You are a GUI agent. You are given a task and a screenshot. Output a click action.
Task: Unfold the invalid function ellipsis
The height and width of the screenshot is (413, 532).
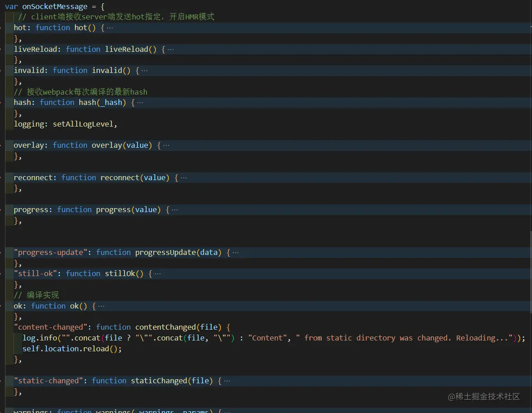(145, 70)
